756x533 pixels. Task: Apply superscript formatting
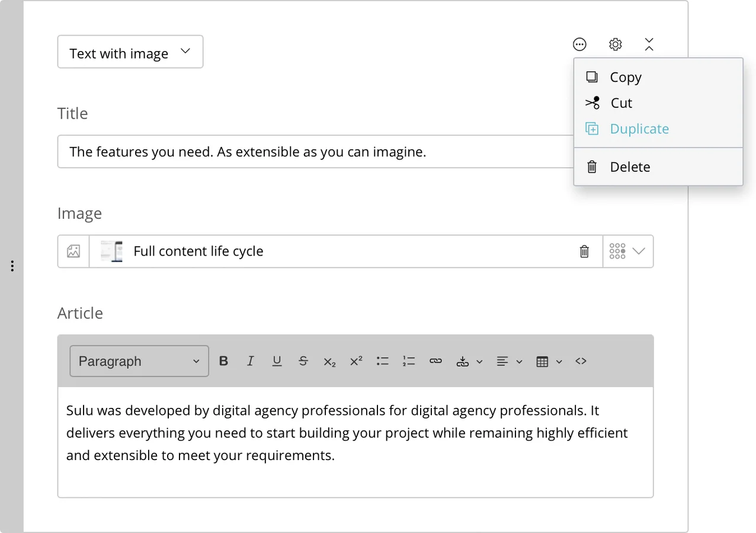point(356,361)
